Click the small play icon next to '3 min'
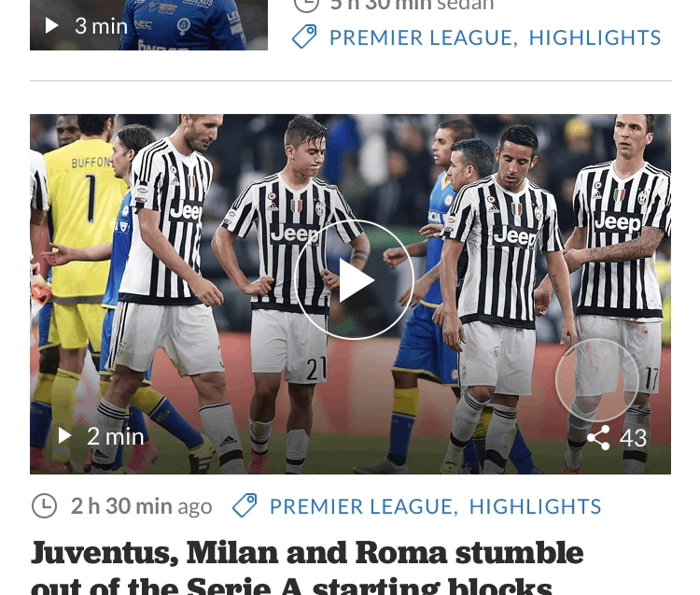Screen dimensions: 700x595 [x=51, y=26]
